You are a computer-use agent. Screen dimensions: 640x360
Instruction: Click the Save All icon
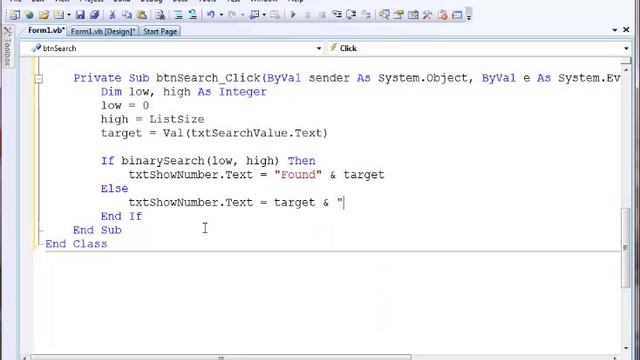pyautogui.click(x=95, y=15)
